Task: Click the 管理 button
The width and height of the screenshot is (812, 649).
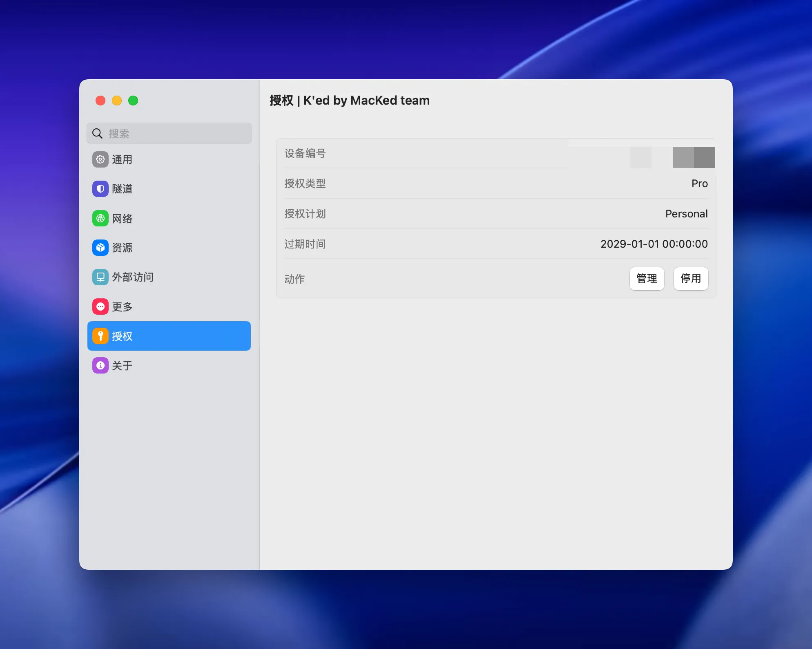Action: 647,279
